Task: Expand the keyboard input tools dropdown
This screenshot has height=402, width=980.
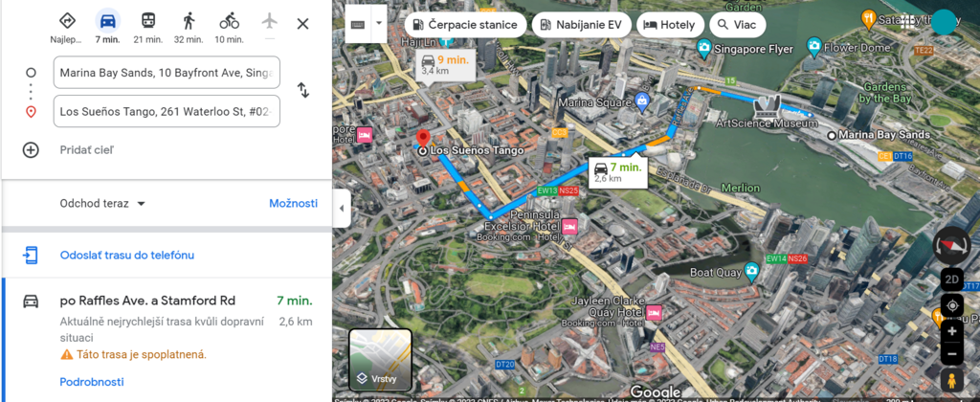Action: 379,23
